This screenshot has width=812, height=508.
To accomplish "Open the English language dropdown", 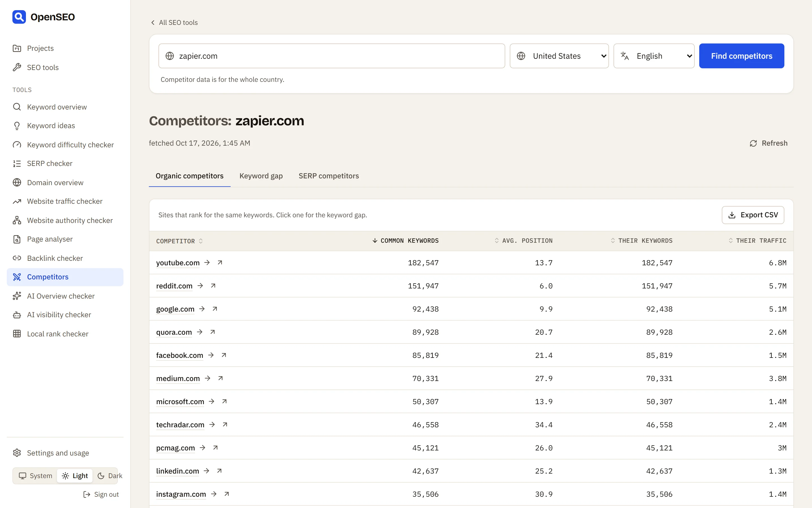I will pyautogui.click(x=654, y=56).
